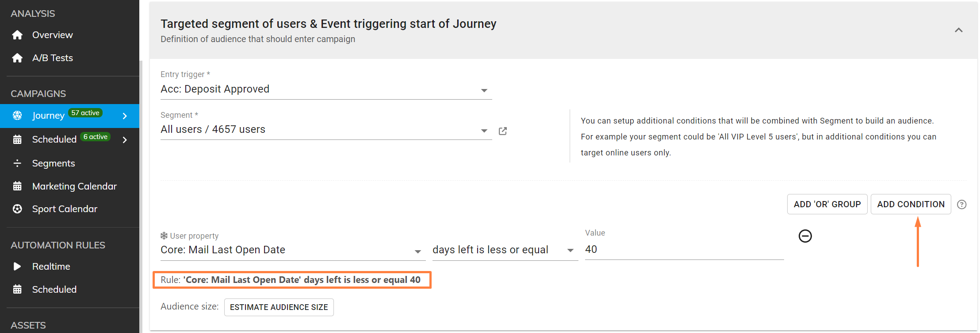
Task: Collapse the Targeted segment panel
Action: pyautogui.click(x=958, y=30)
